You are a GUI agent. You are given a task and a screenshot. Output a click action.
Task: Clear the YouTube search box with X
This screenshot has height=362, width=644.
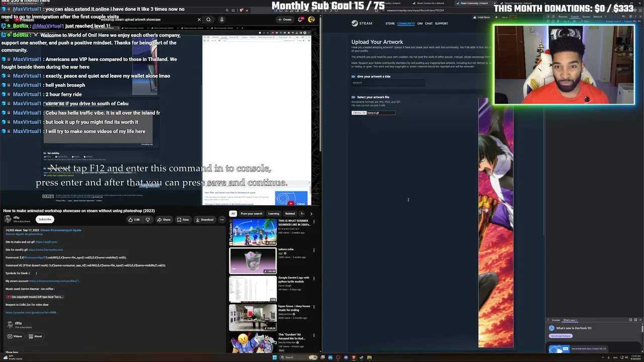(199, 20)
